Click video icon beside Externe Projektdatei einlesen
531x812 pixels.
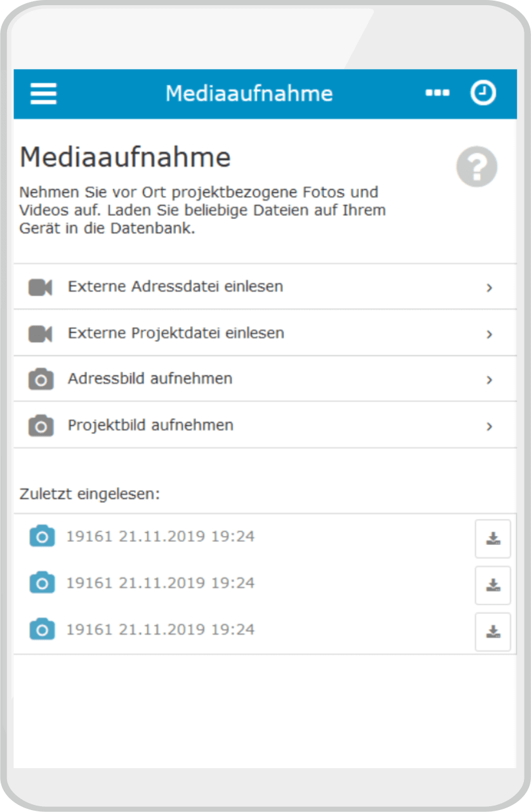[x=40, y=333]
